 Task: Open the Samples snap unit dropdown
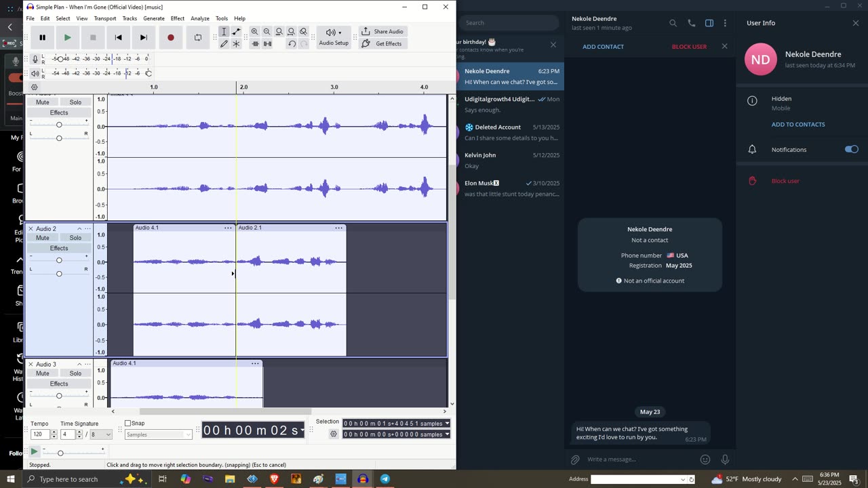click(x=158, y=434)
